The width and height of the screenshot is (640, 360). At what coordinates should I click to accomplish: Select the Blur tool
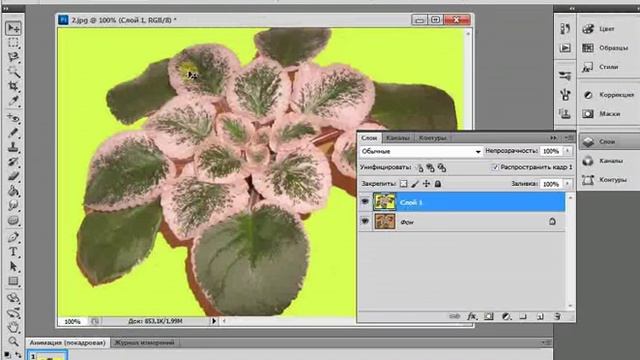(13, 206)
